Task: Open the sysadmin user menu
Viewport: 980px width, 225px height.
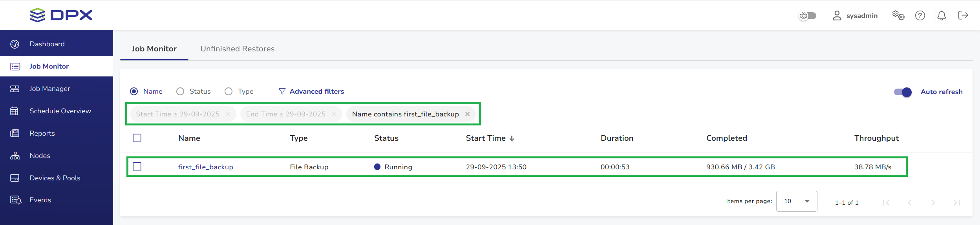Action: click(855, 16)
